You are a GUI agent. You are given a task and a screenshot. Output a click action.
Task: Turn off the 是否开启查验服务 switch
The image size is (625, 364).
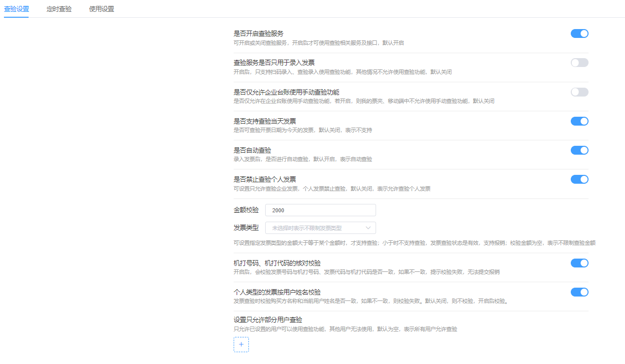(580, 33)
